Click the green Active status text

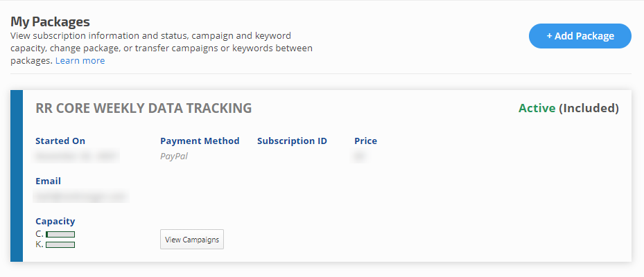click(x=537, y=108)
